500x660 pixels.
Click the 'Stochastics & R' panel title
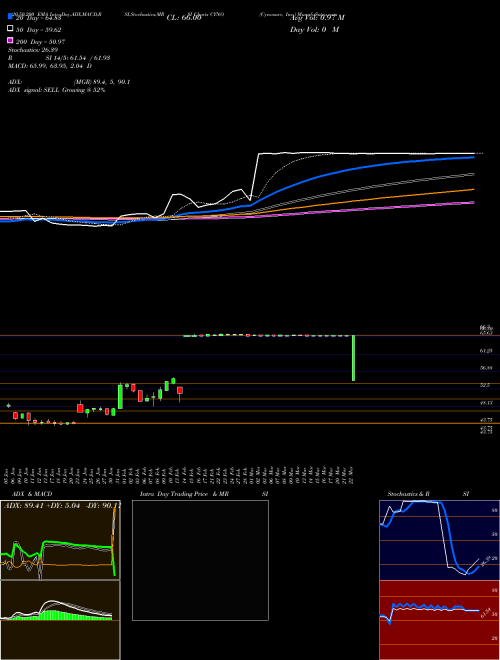tap(408, 494)
